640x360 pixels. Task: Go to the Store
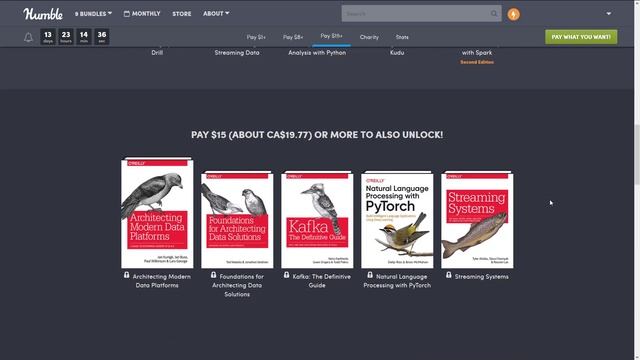(x=182, y=13)
